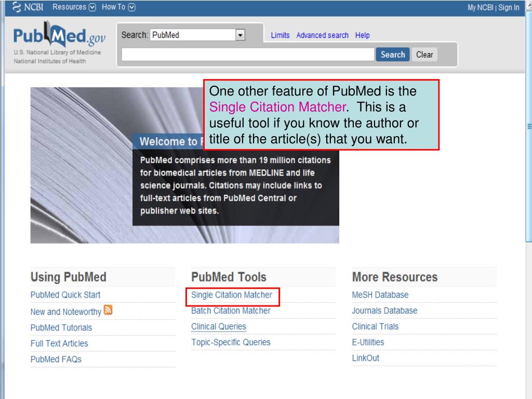Open Topic-Specific Queries link
This screenshot has height=399, width=532.
tap(231, 342)
